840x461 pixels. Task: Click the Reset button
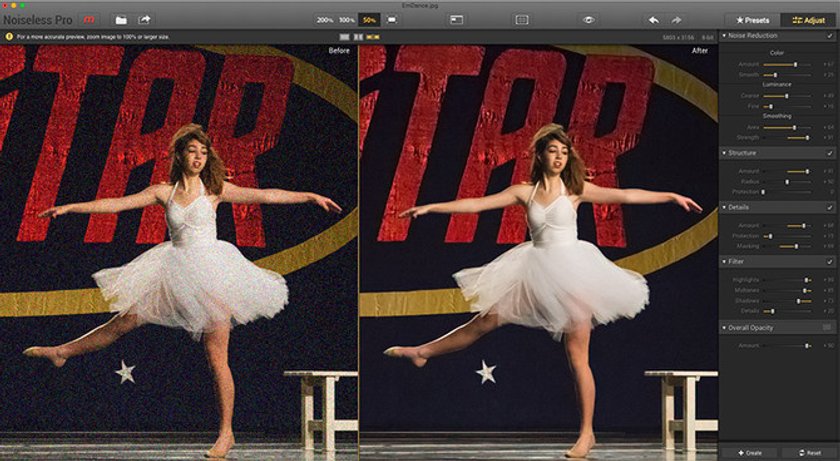(x=809, y=453)
